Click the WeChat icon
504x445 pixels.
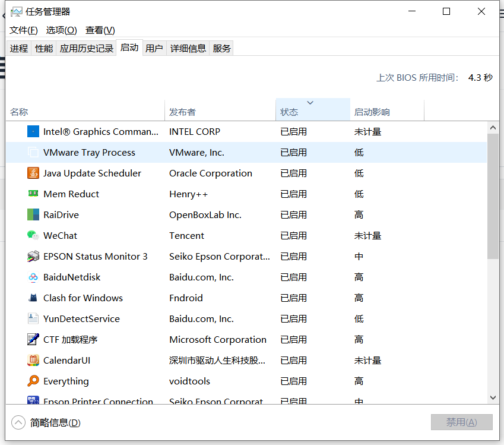coord(33,235)
